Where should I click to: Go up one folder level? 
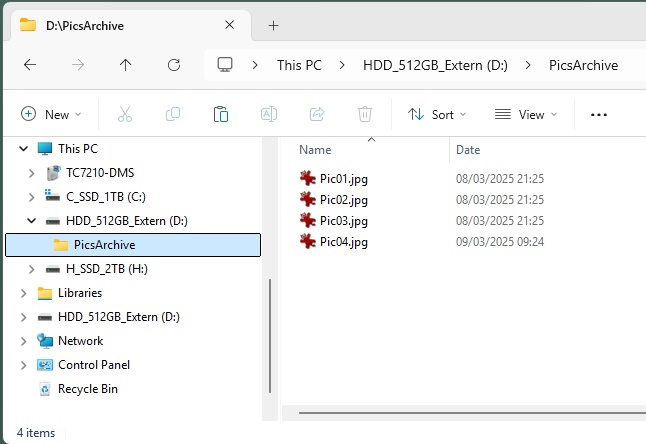125,65
